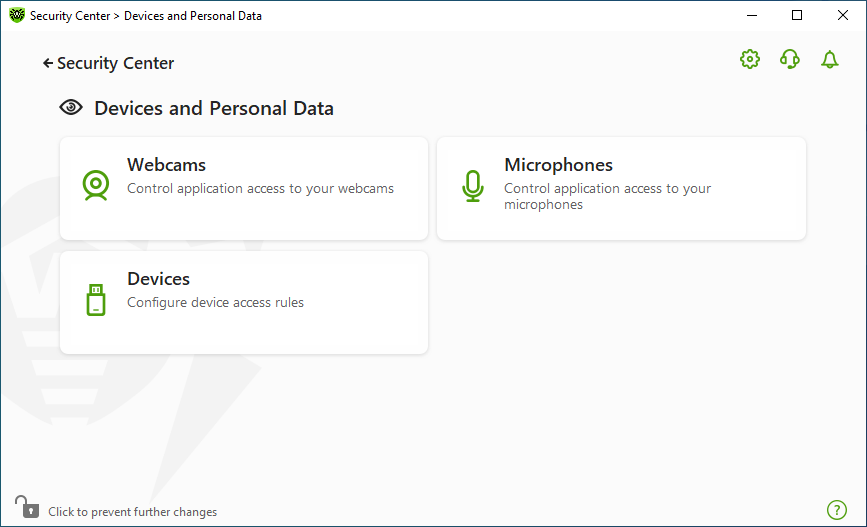Close the Security Center window
Viewport: 867px width, 527px height.
point(843,15)
